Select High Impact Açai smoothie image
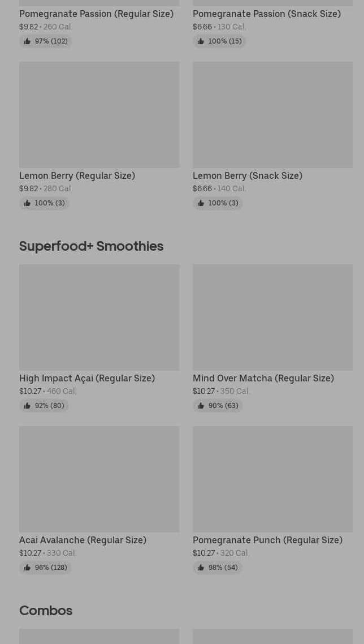This screenshot has width=364, height=644. pos(99,317)
